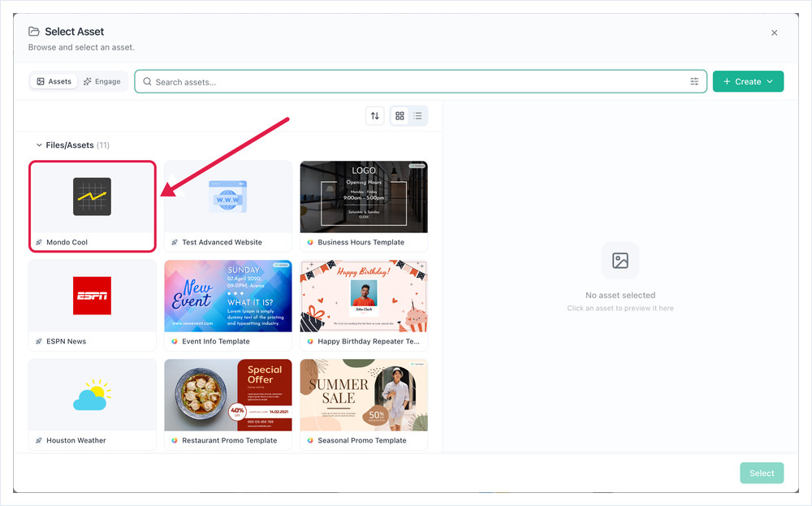Click the rocket icon beside ESPN News

pos(39,341)
